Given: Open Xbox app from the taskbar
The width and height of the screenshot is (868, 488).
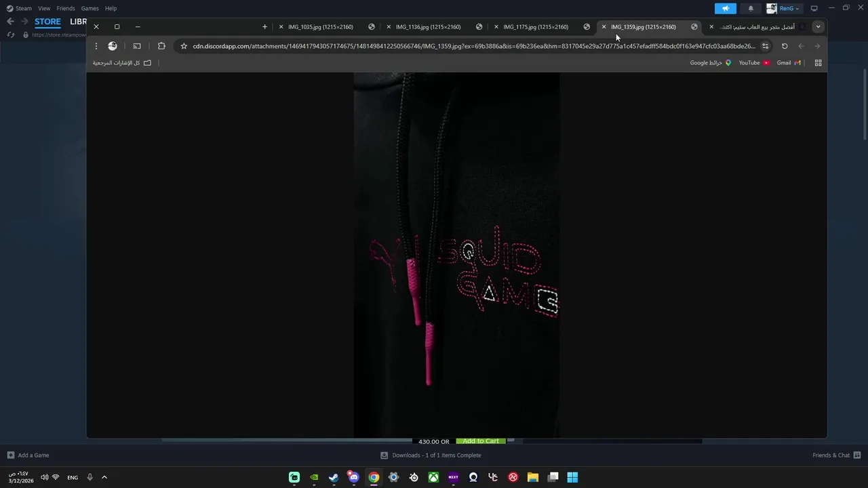Looking at the screenshot, I should tap(433, 477).
